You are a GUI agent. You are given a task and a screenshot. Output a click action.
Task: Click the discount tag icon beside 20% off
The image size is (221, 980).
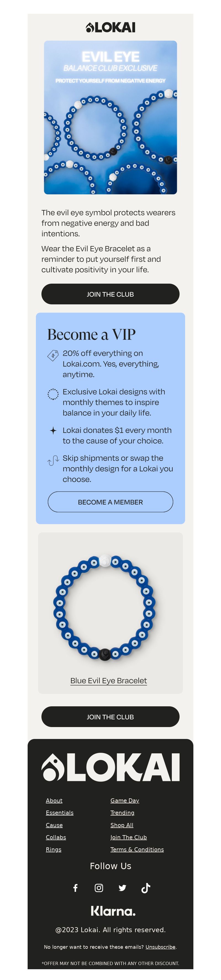[x=53, y=355]
